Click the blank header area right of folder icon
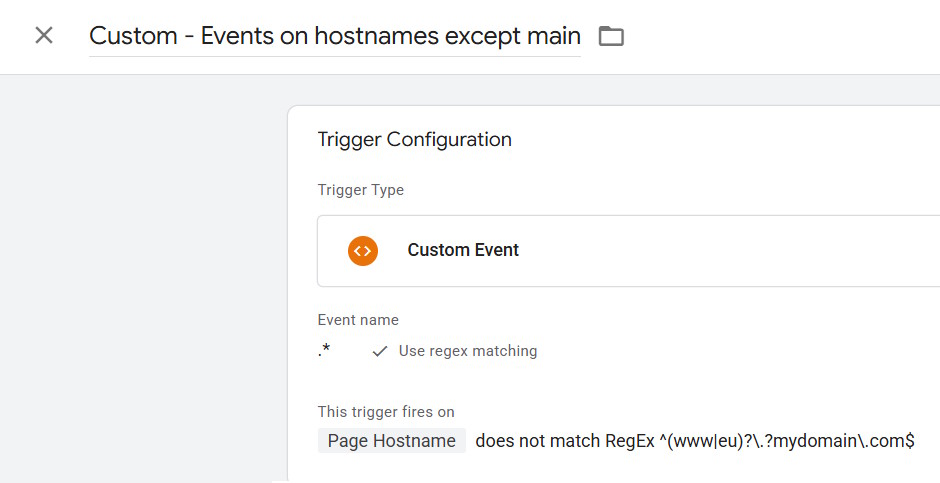This screenshot has height=483, width=940. pos(779,36)
